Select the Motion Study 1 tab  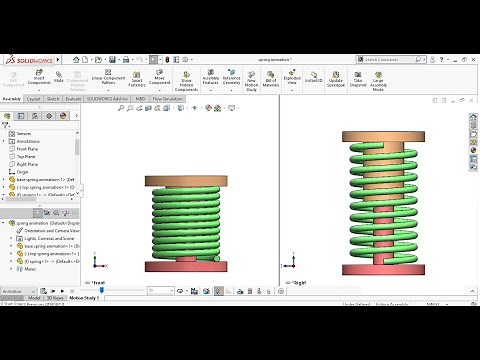point(84,298)
